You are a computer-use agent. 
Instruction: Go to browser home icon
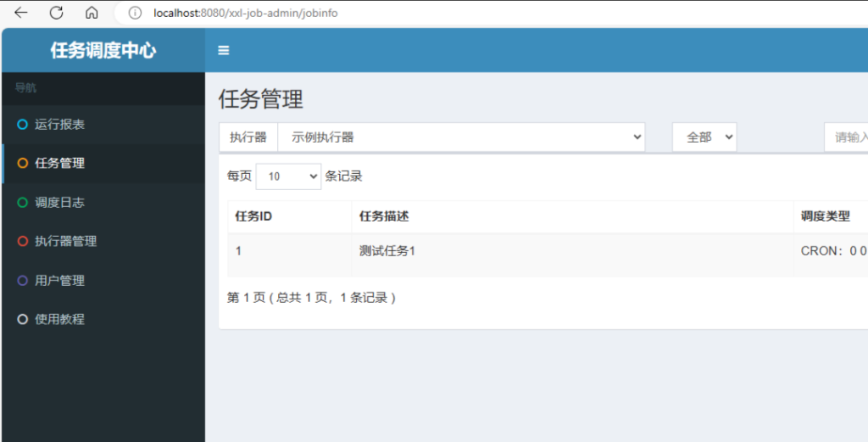92,13
